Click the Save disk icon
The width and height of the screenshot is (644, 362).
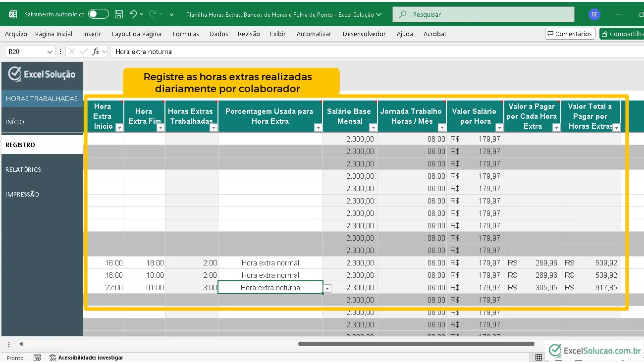click(x=119, y=14)
